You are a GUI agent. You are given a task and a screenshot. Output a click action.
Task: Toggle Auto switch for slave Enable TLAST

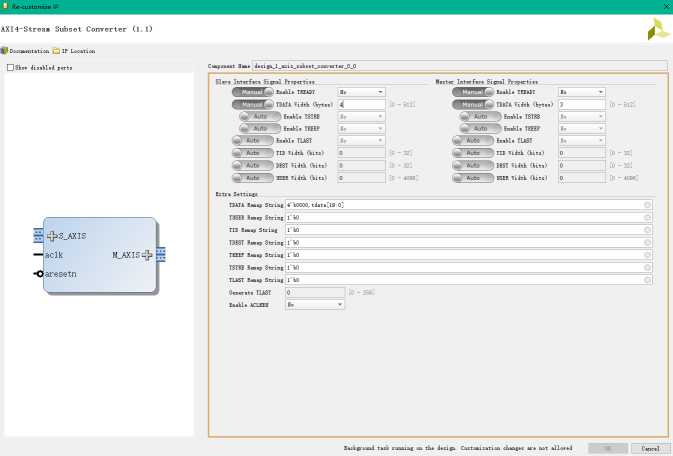click(x=252, y=140)
